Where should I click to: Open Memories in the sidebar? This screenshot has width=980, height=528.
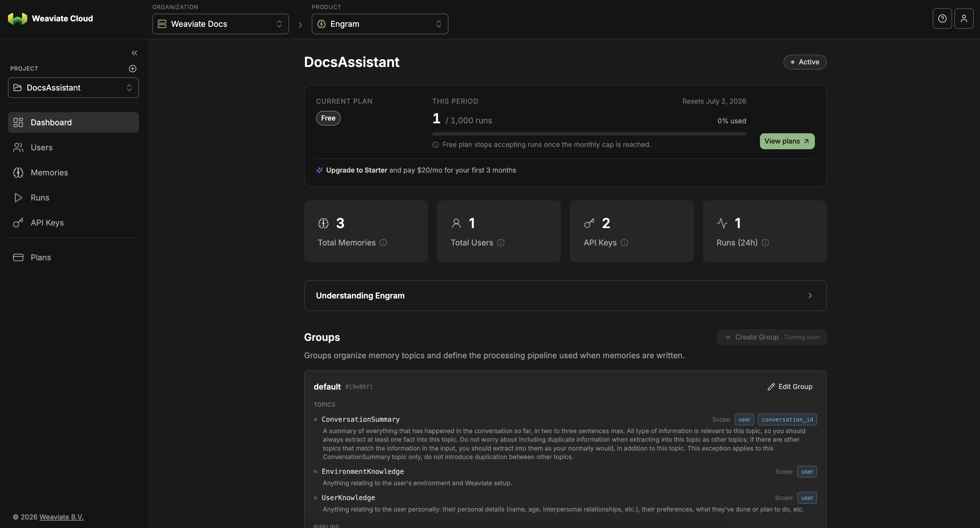click(73, 173)
